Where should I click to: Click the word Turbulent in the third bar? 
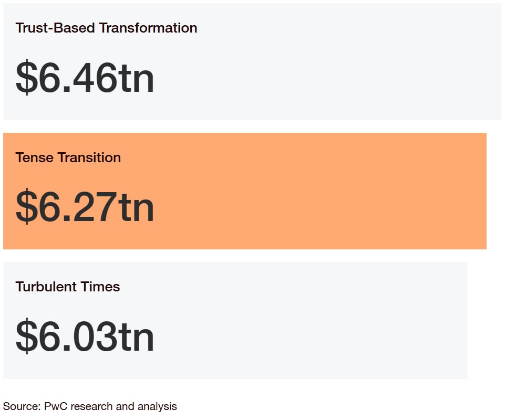(46, 287)
